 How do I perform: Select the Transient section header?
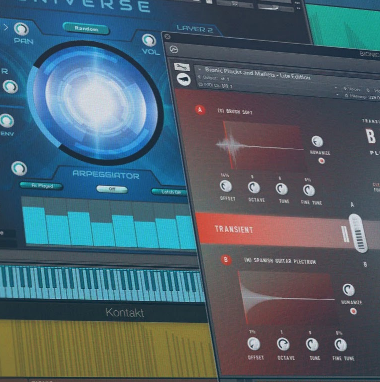click(234, 229)
